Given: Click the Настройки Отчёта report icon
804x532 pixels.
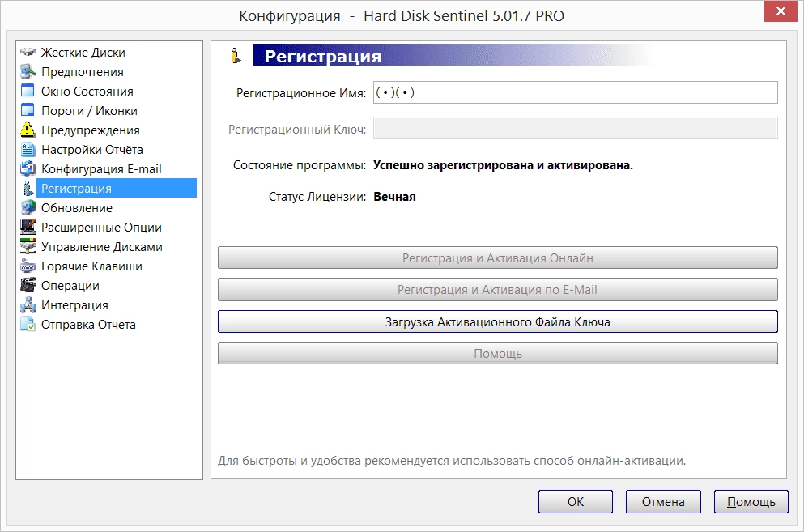Looking at the screenshot, I should pos(28,149).
